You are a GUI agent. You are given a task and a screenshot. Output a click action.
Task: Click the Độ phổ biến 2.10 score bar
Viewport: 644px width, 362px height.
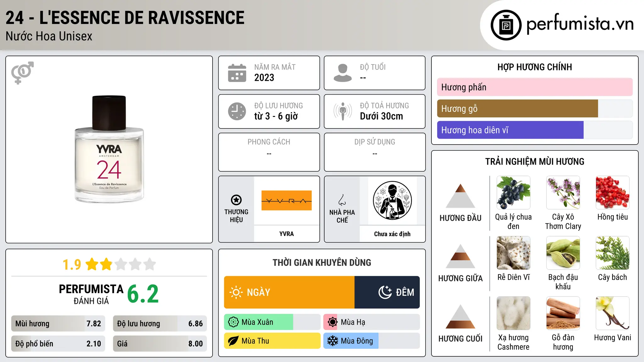pos(58,344)
